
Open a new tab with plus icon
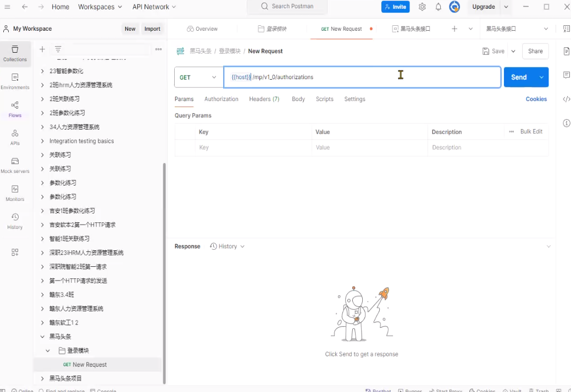tap(454, 29)
